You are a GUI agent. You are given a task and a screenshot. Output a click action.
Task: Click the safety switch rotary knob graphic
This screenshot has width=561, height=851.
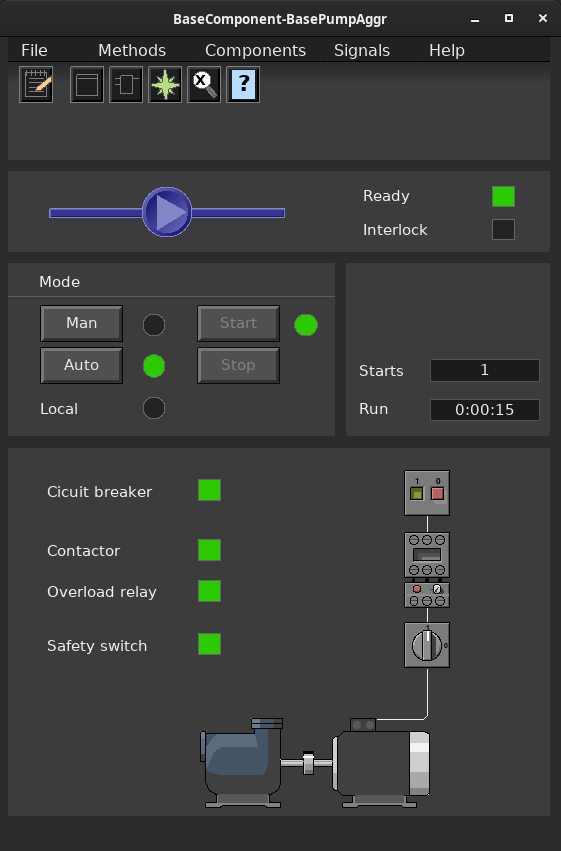(x=427, y=645)
